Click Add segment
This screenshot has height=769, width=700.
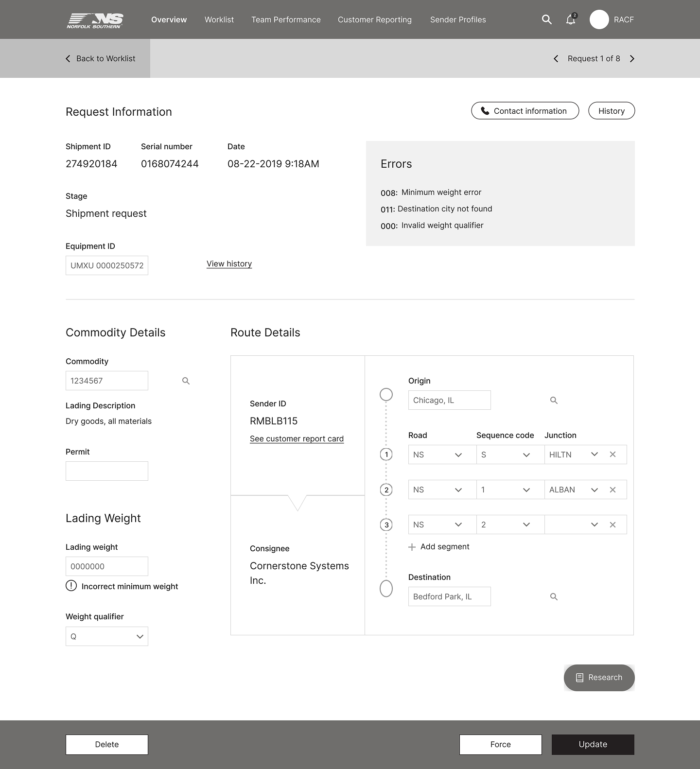click(x=439, y=547)
